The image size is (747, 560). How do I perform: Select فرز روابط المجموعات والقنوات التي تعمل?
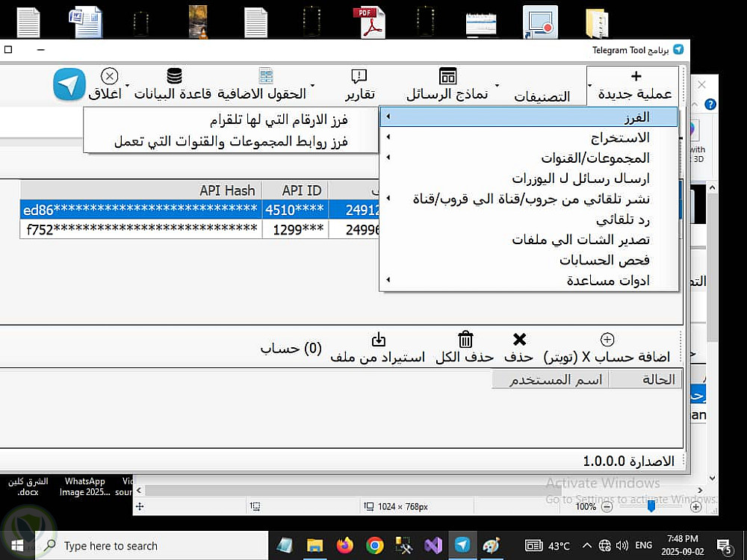click(x=231, y=141)
